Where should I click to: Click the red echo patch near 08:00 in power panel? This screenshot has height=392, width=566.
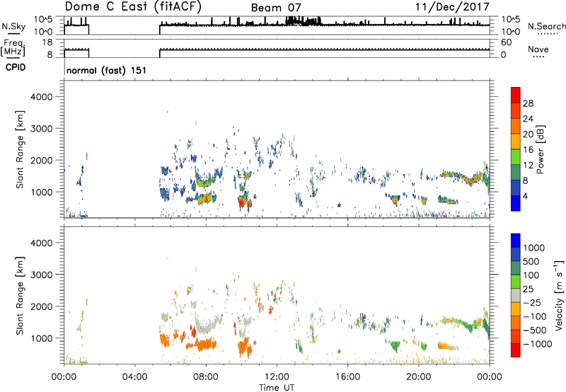(207, 198)
